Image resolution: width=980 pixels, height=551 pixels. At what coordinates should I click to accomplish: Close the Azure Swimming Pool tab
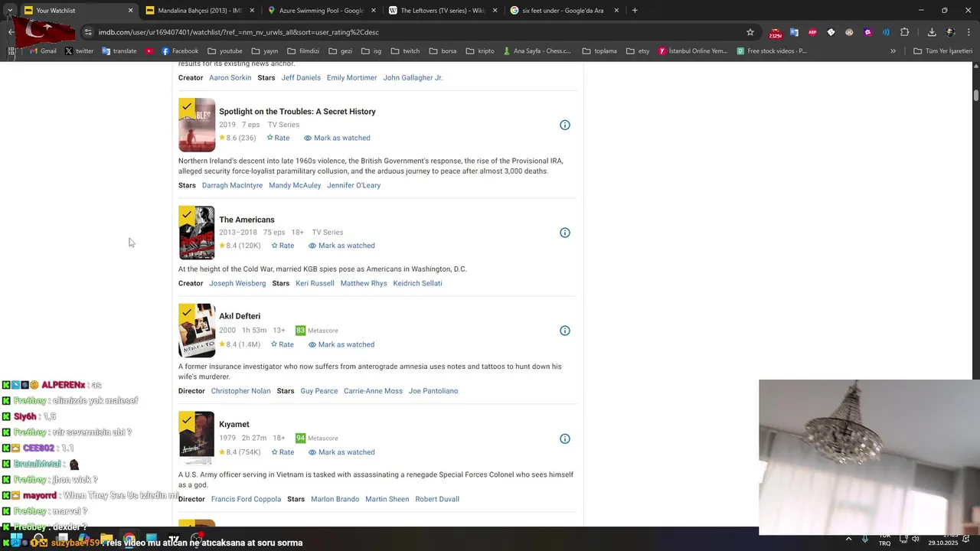(373, 11)
